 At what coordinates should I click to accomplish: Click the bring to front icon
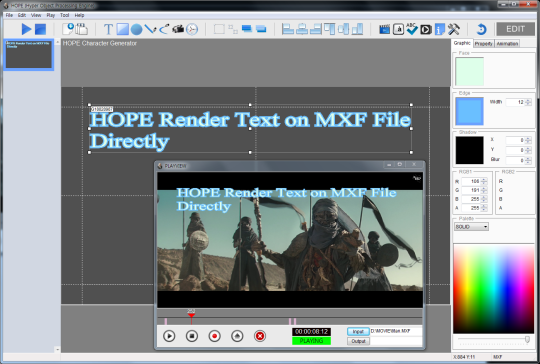coord(247,29)
